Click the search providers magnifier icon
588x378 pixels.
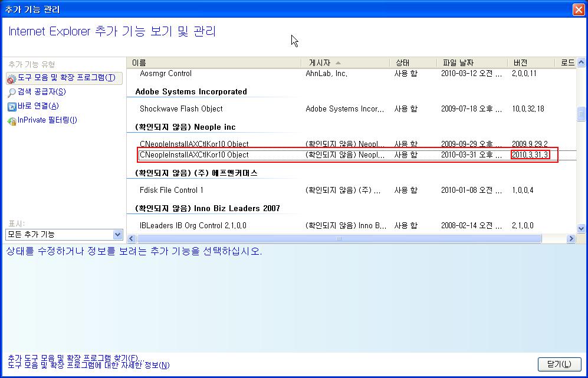[11, 93]
